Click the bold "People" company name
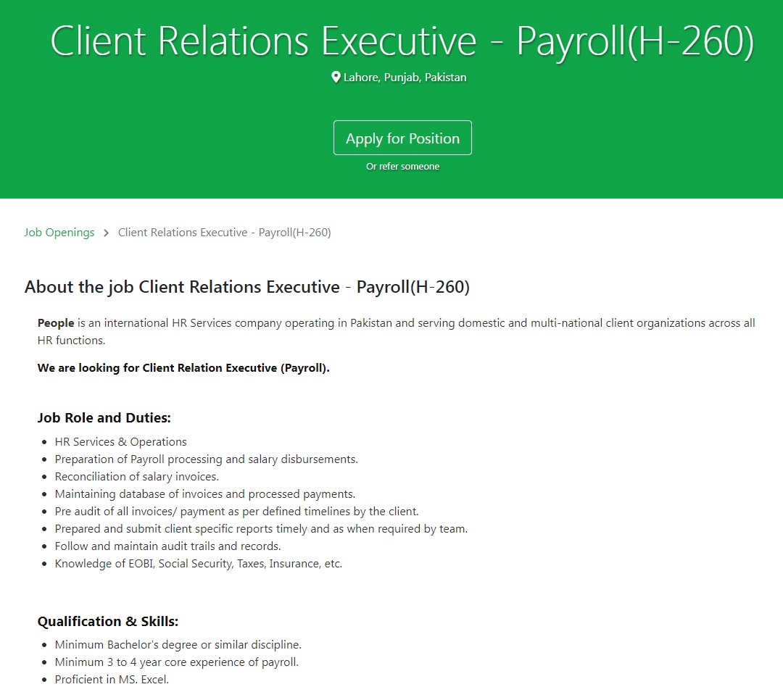The height and width of the screenshot is (700, 783). click(56, 323)
